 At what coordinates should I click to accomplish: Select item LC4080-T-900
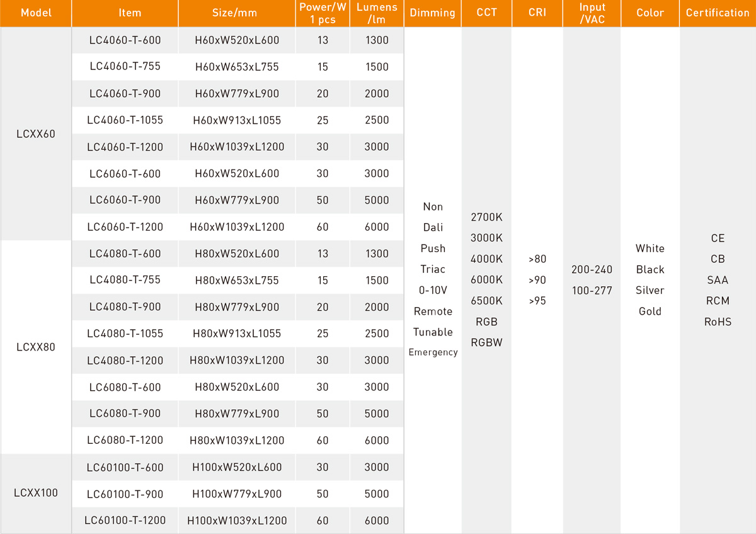click(x=125, y=307)
